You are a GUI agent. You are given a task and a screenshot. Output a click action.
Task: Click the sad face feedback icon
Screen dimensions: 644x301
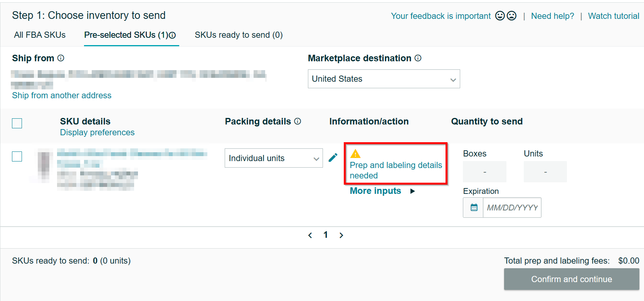click(x=511, y=16)
